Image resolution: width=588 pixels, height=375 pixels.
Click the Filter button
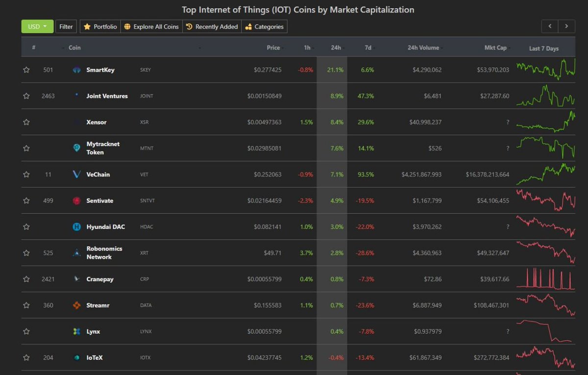pos(66,26)
